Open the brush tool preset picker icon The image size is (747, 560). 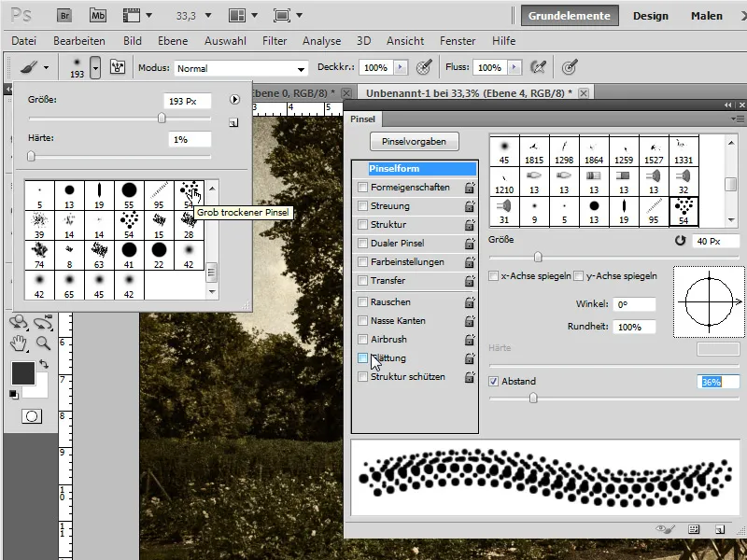(35, 67)
